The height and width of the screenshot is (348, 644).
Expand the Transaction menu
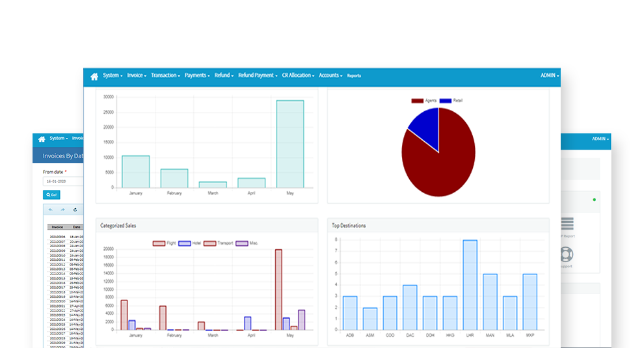point(165,75)
